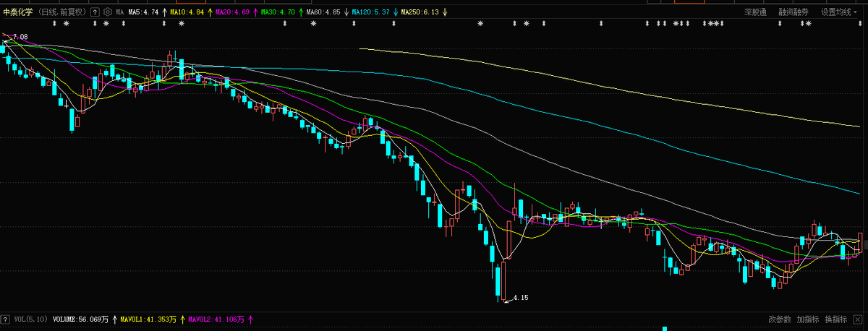Click the help question mark beside 前复权
The height and width of the screenshot is (331, 868).
95,12
